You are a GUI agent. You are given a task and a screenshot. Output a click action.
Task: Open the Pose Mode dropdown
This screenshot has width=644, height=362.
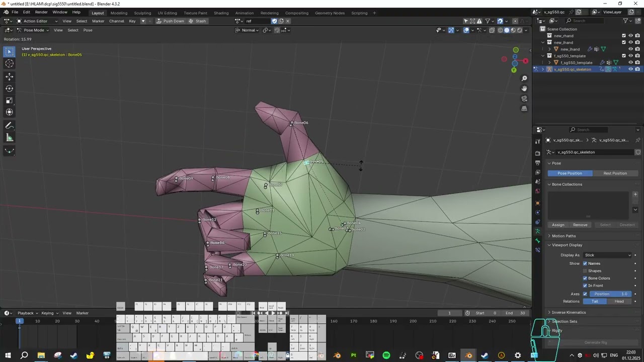[x=32, y=30]
